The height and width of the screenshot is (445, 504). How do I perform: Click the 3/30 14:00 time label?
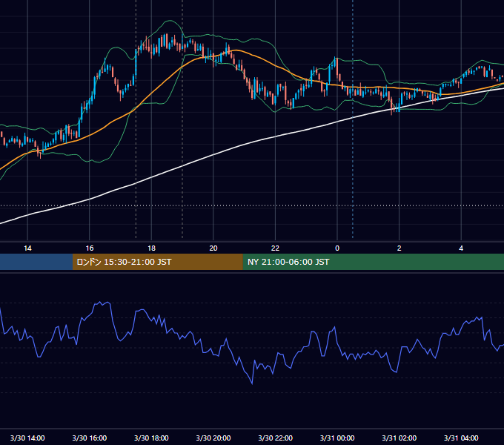pos(27,438)
